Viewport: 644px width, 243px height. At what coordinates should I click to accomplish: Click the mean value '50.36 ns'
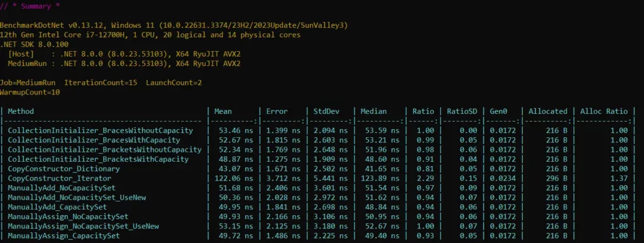pos(236,198)
